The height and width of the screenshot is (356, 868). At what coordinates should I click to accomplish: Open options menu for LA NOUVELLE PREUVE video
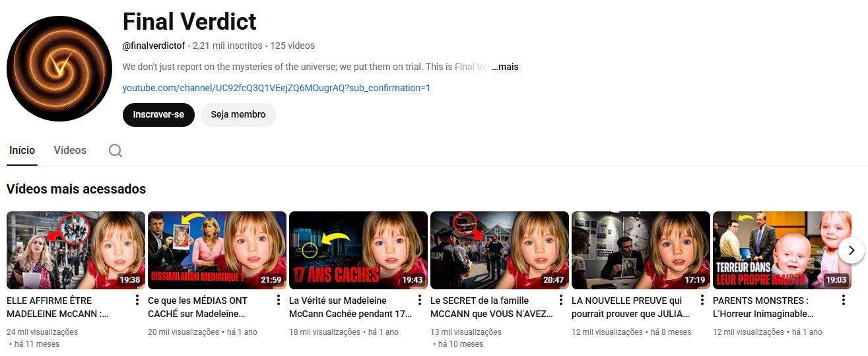pos(702,301)
